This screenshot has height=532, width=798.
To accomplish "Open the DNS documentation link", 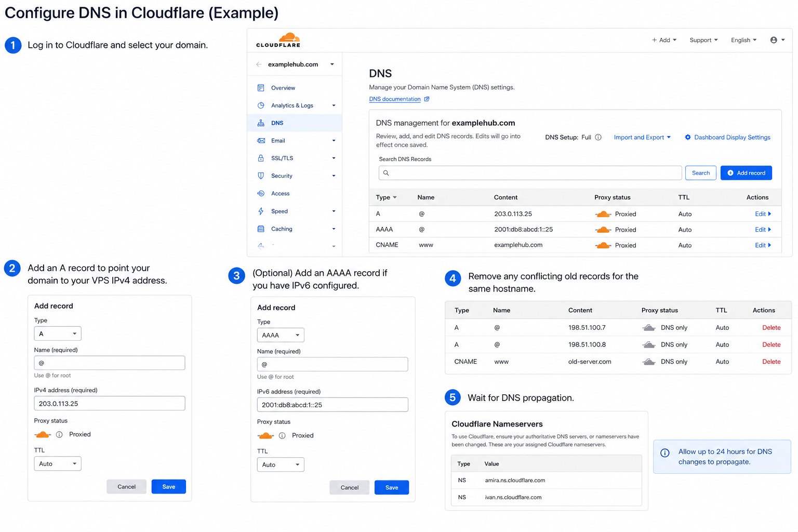I will (x=395, y=99).
